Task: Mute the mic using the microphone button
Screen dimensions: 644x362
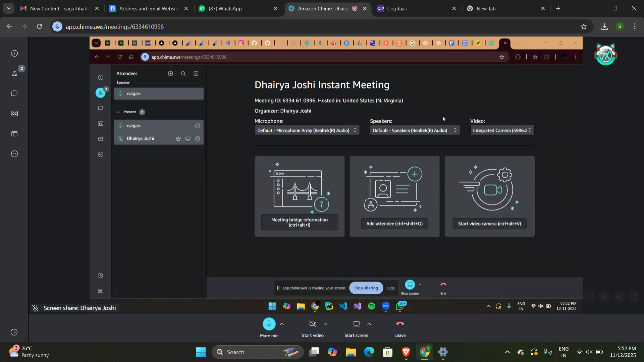Action: point(269,324)
